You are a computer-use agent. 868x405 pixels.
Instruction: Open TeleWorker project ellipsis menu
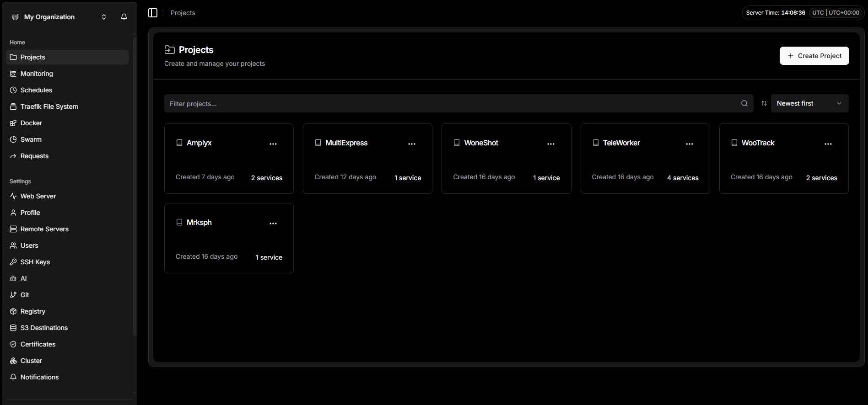point(689,144)
